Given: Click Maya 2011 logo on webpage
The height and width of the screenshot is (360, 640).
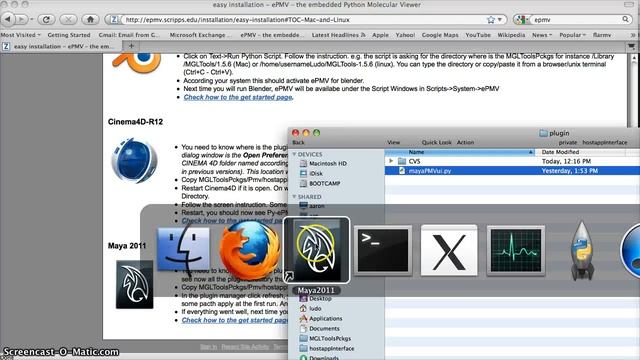Looking at the screenshot, I should [135, 284].
